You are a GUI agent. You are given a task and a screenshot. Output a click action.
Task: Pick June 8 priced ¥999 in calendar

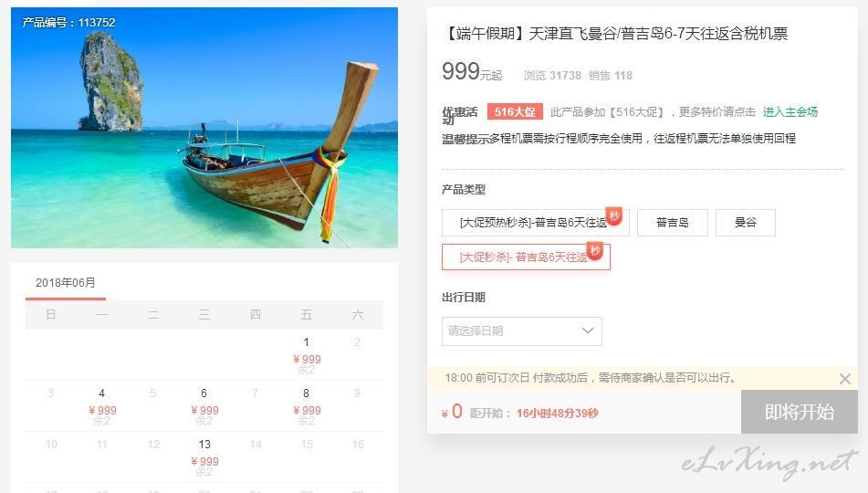coord(306,405)
